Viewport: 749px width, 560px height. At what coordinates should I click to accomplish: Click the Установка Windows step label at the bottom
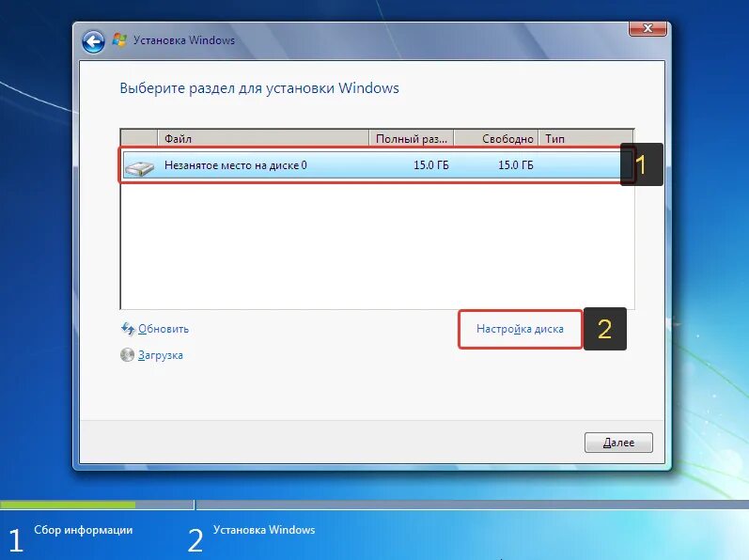[264, 530]
